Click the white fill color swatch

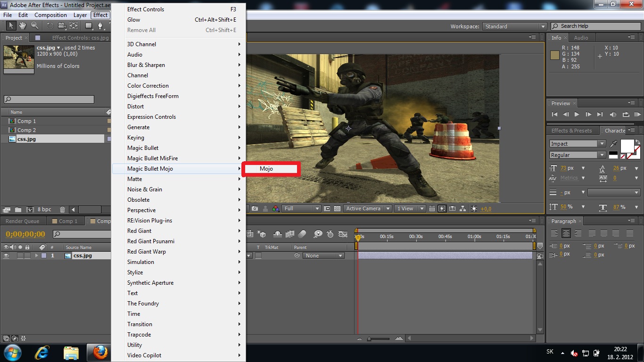627,146
